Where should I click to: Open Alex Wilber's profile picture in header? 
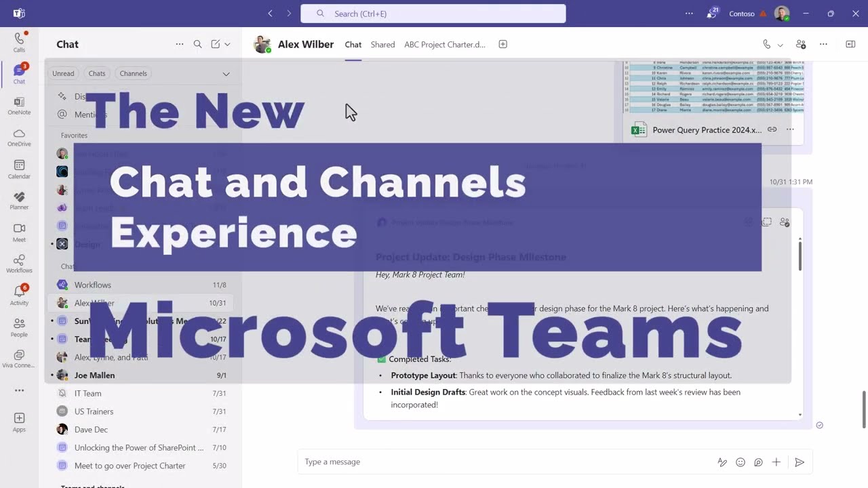(x=262, y=45)
